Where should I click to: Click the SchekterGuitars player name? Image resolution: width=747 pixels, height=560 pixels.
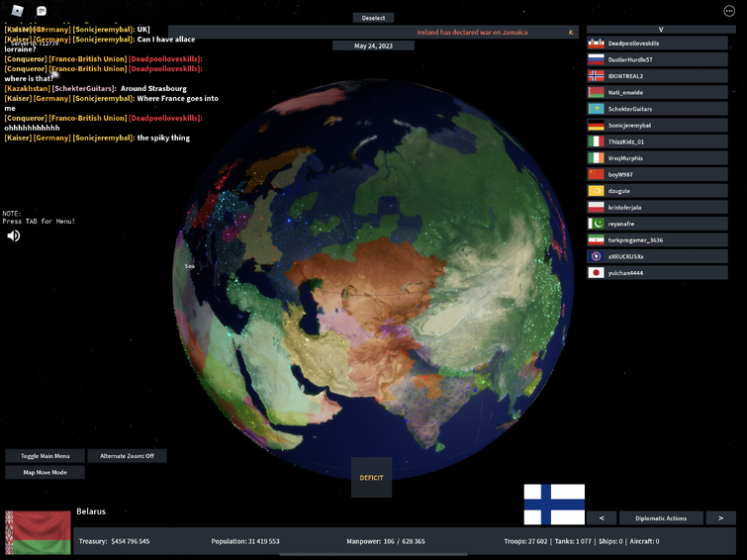coord(630,109)
